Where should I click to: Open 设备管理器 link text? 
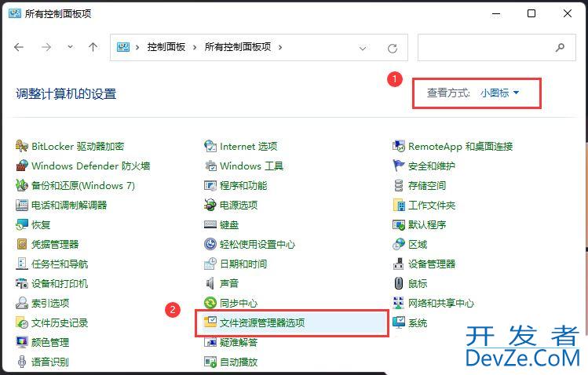[x=432, y=264]
